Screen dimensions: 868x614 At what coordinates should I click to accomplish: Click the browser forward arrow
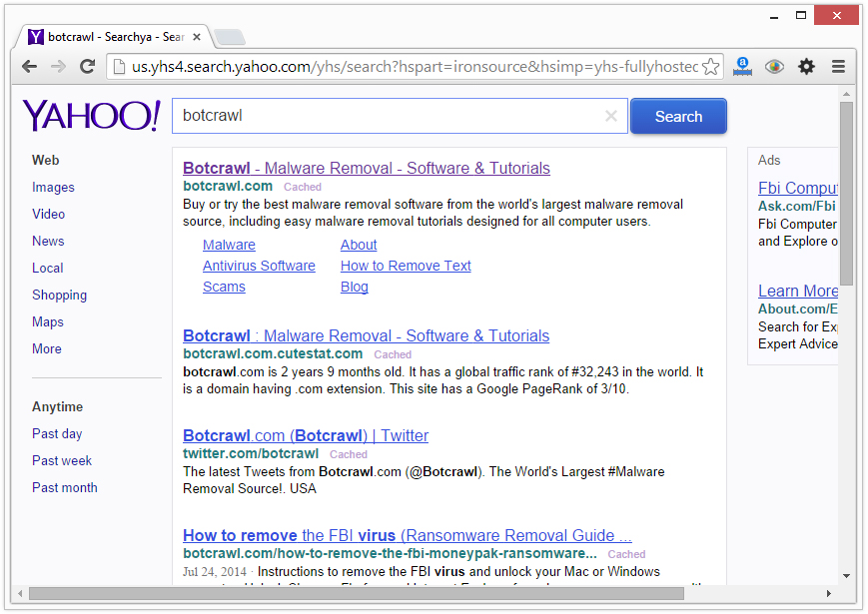point(59,67)
